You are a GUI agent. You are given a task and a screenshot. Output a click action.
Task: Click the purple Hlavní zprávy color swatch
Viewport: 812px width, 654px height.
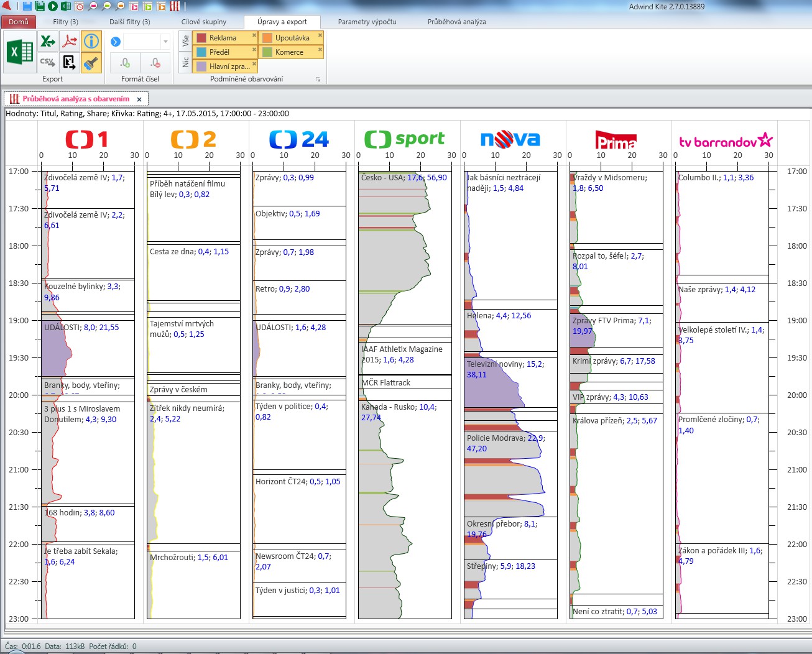click(x=201, y=67)
